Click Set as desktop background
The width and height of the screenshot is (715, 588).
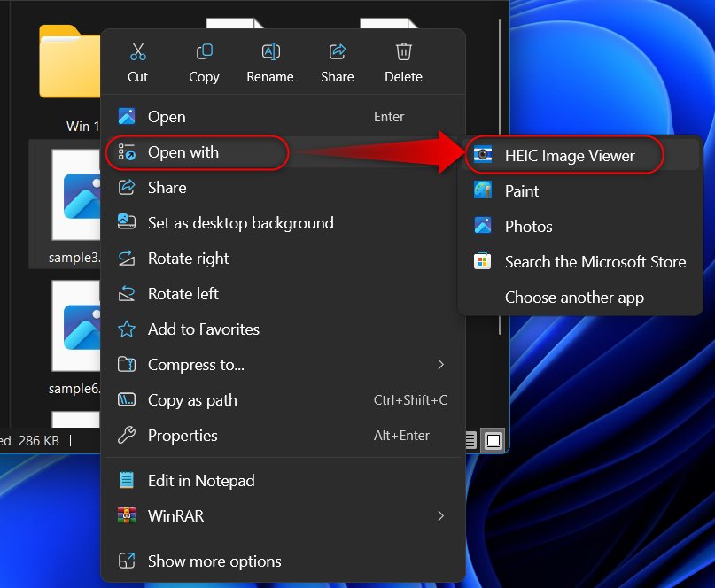coord(240,223)
